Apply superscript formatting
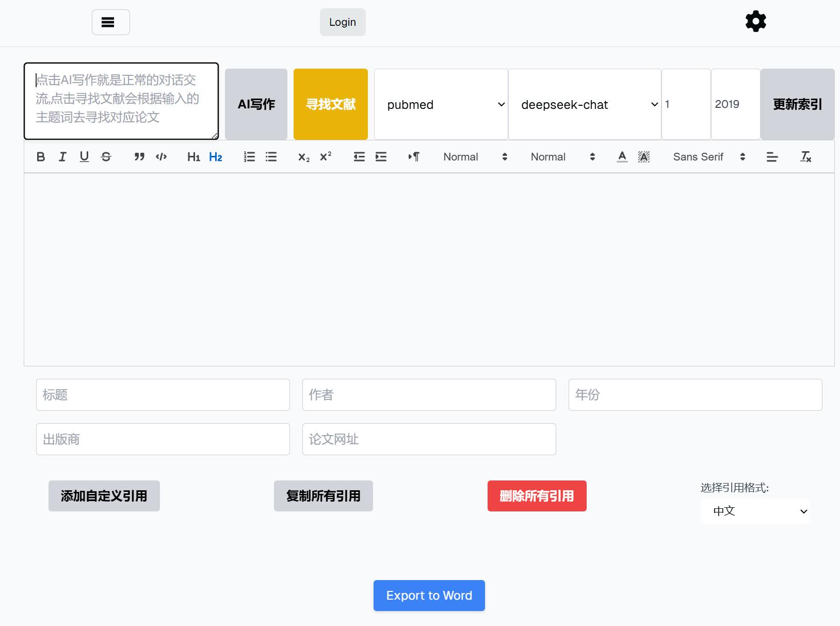840x626 pixels. (326, 157)
